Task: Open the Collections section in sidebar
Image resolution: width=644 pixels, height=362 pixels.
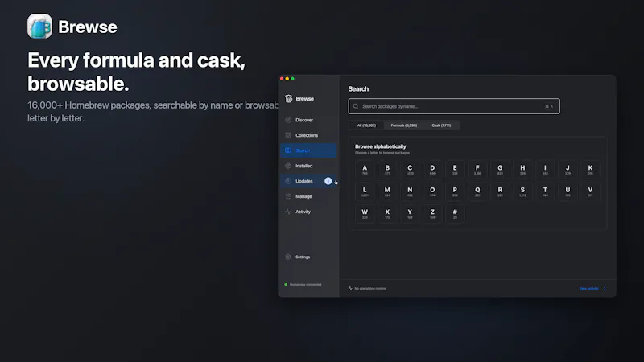Action: [308, 135]
